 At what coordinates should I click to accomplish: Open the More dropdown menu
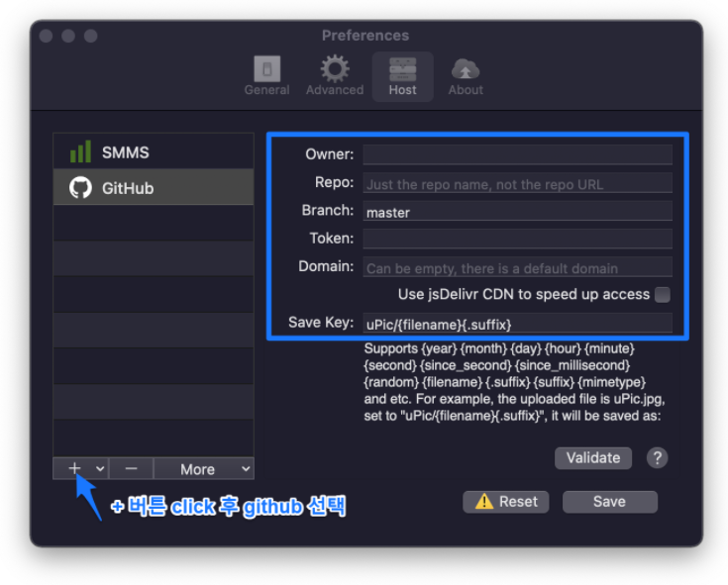[x=204, y=468]
